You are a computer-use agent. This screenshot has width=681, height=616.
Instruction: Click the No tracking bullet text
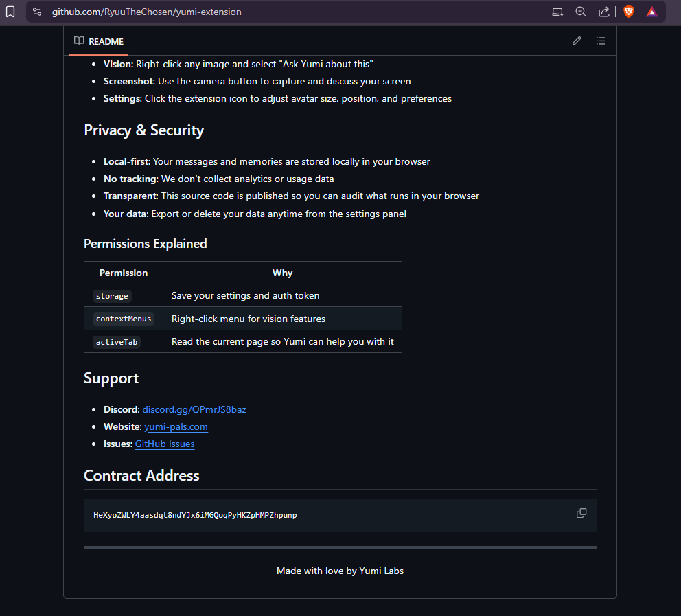click(218, 179)
